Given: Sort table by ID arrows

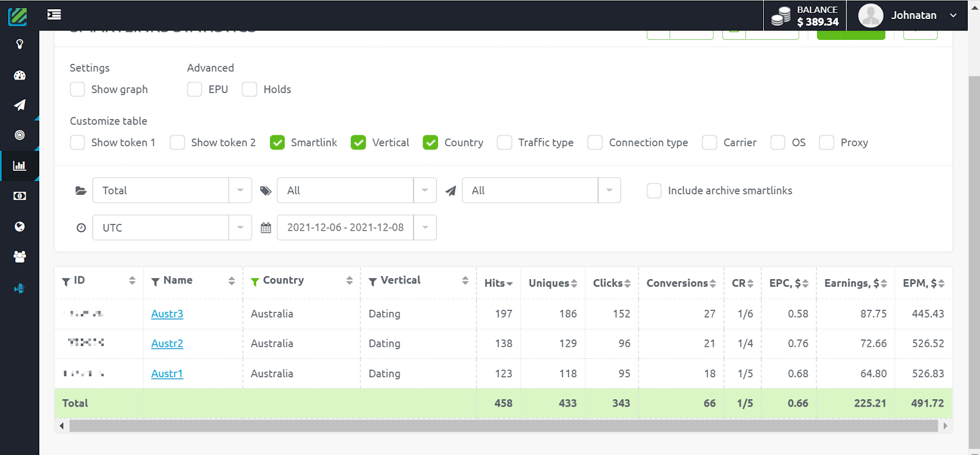Looking at the screenshot, I should 132,280.
